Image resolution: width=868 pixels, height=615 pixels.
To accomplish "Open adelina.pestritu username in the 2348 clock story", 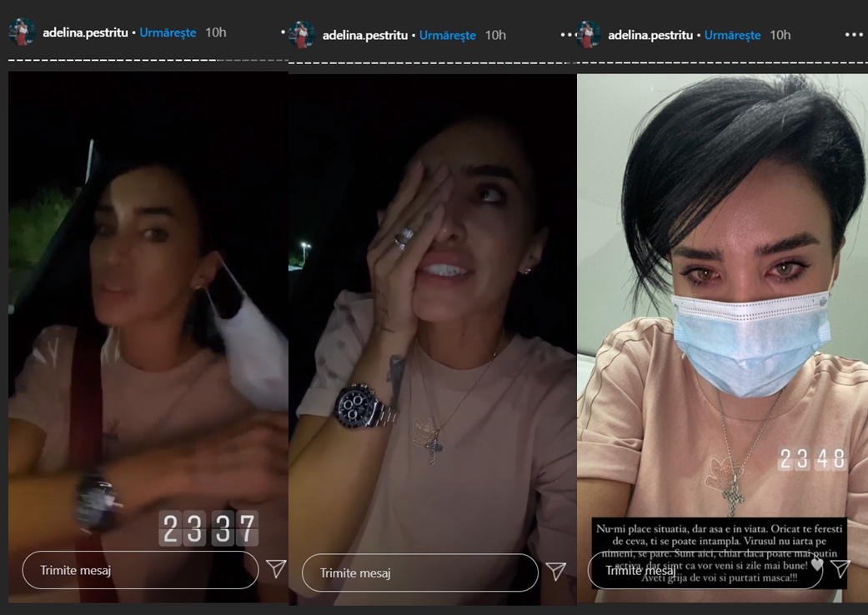I will (x=650, y=35).
